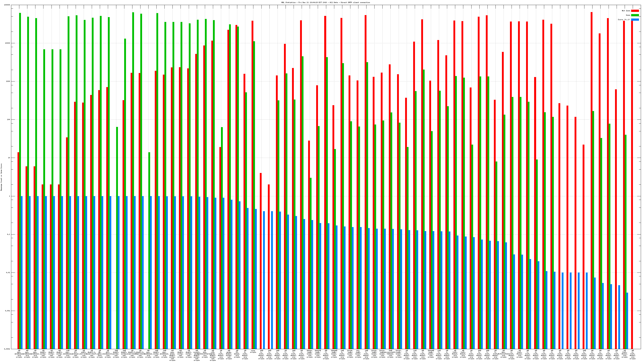Click the ips.whitelisted.org origin x-axis label
The image size is (644, 362).
[503, 354]
